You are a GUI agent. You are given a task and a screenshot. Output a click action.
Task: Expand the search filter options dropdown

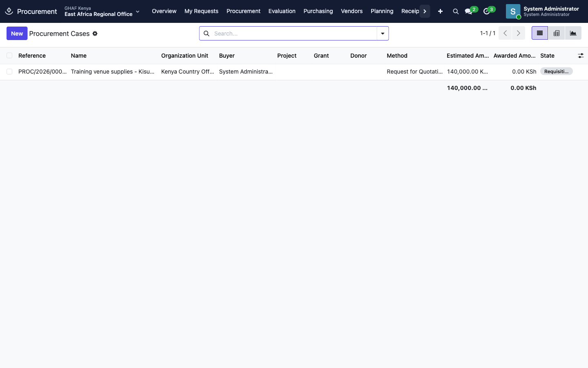pyautogui.click(x=383, y=34)
